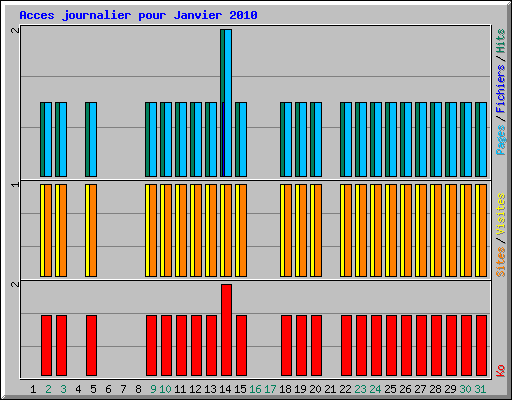This screenshot has width=512, height=400.
Task: Select day 22 on the x-axis
Action: [345, 389]
